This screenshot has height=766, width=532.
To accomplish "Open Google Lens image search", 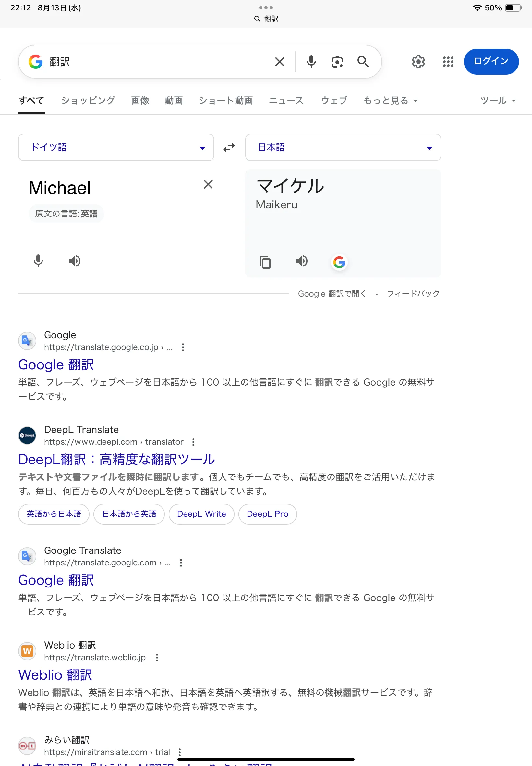I will (337, 62).
